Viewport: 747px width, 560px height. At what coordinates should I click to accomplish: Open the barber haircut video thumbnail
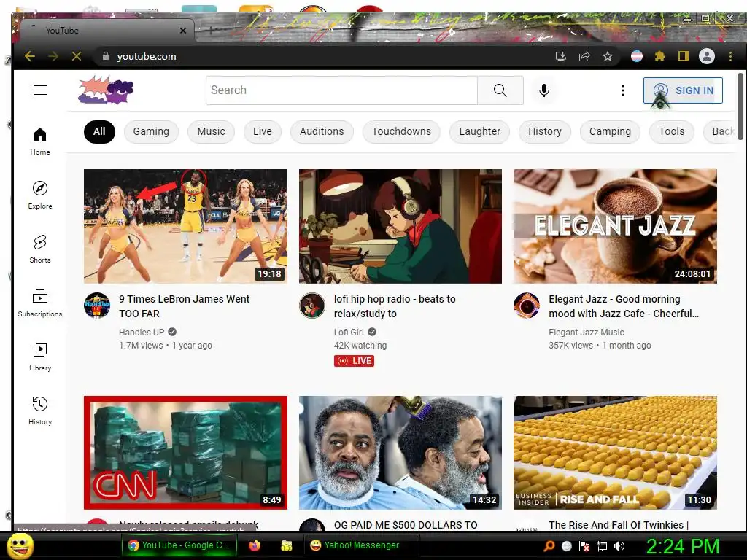pyautogui.click(x=400, y=453)
